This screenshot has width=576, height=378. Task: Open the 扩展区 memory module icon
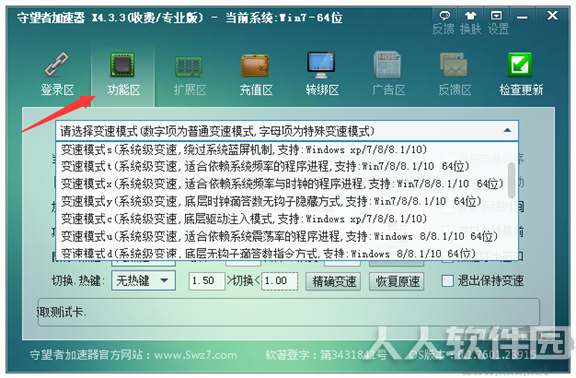click(189, 66)
